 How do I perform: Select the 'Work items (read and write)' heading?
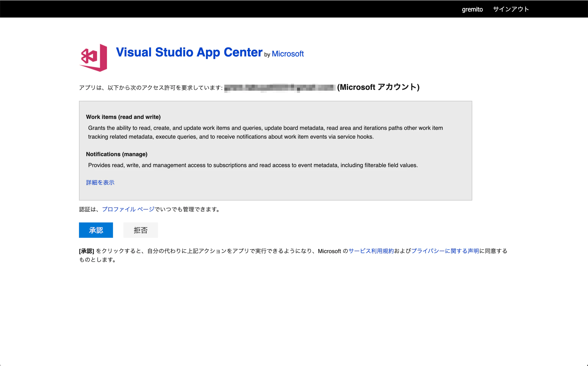point(123,117)
